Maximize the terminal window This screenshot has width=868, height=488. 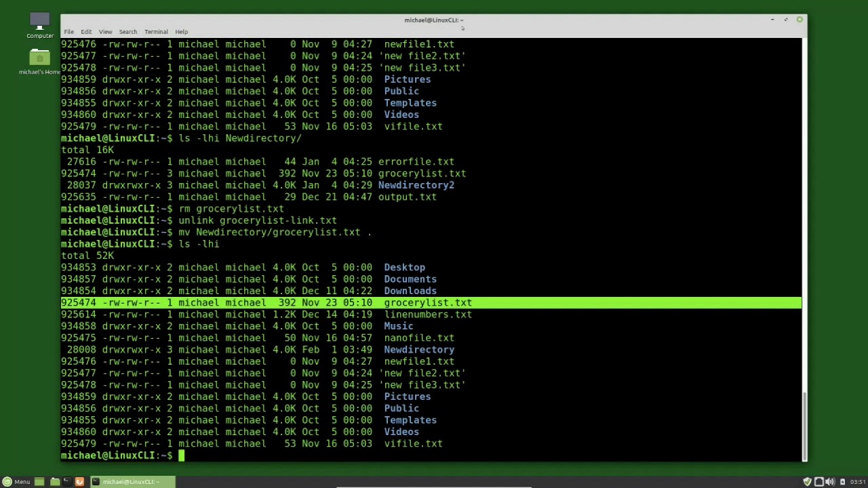786,20
